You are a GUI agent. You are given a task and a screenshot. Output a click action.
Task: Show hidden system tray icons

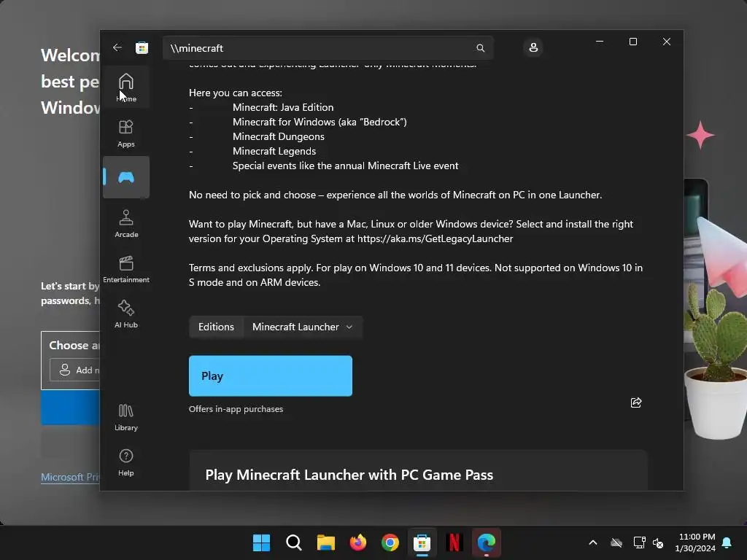593,542
